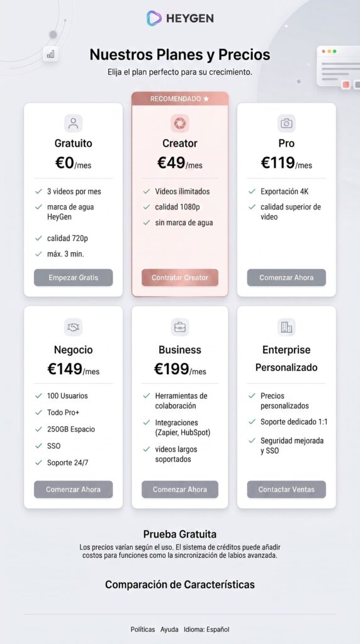The image size is (360, 644).
Task: Click the Business plan briefcase icon
Action: click(179, 327)
